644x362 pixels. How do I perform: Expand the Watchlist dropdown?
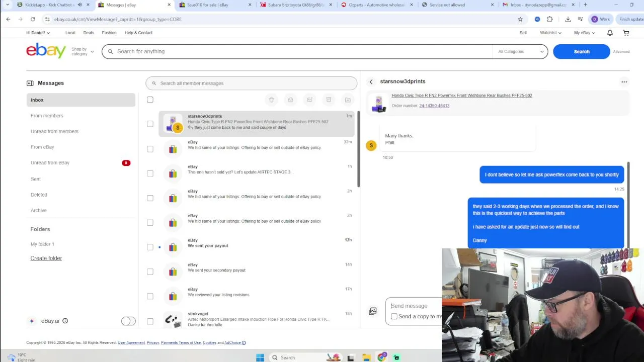[x=550, y=33]
